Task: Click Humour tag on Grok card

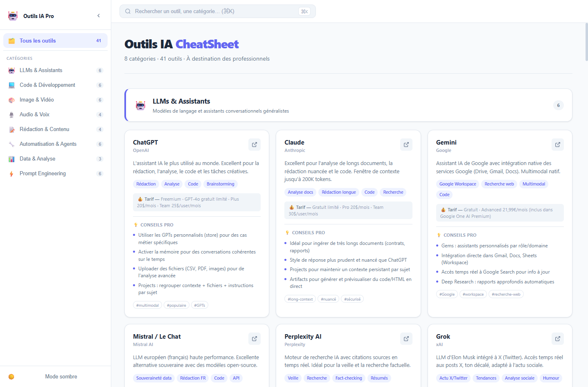Action: [x=551, y=378]
